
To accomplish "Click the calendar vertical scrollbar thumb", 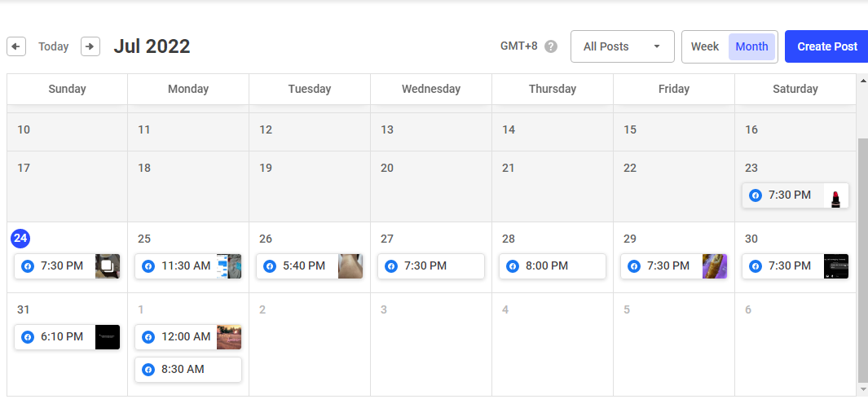I will 862,261.
